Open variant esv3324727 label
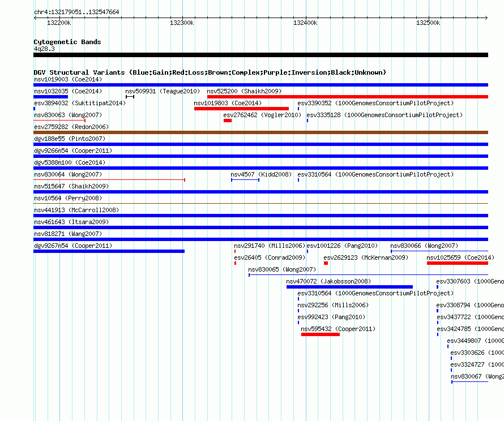 (x=477, y=364)
